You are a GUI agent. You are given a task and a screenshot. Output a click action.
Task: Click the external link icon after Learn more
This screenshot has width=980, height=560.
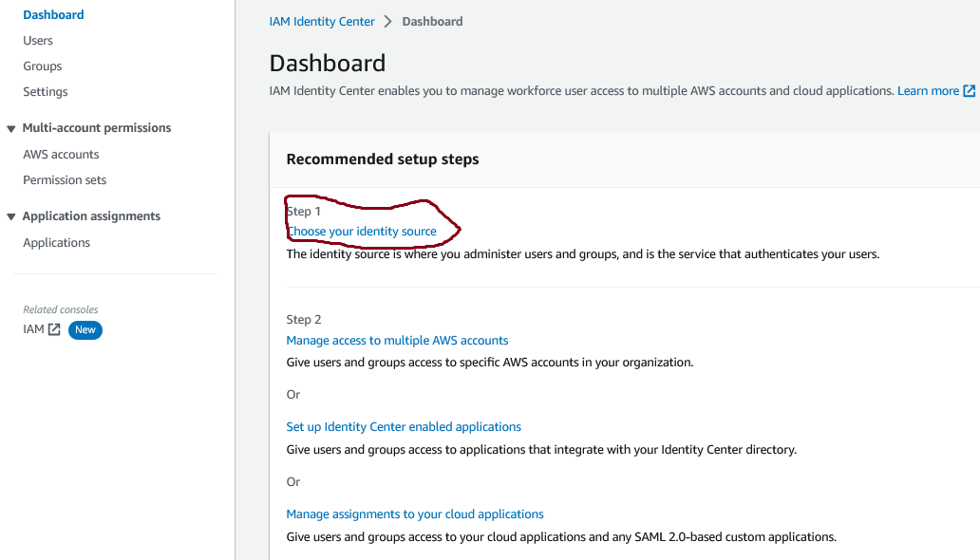point(969,91)
